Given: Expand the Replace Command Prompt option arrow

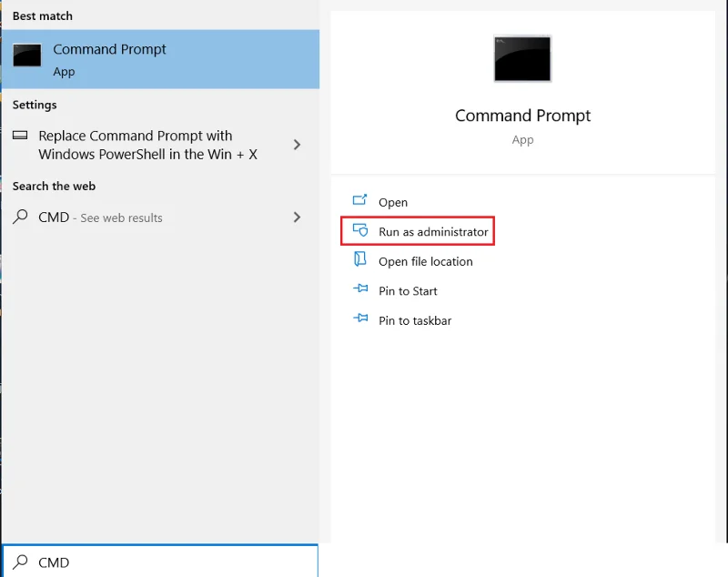Looking at the screenshot, I should point(296,143).
